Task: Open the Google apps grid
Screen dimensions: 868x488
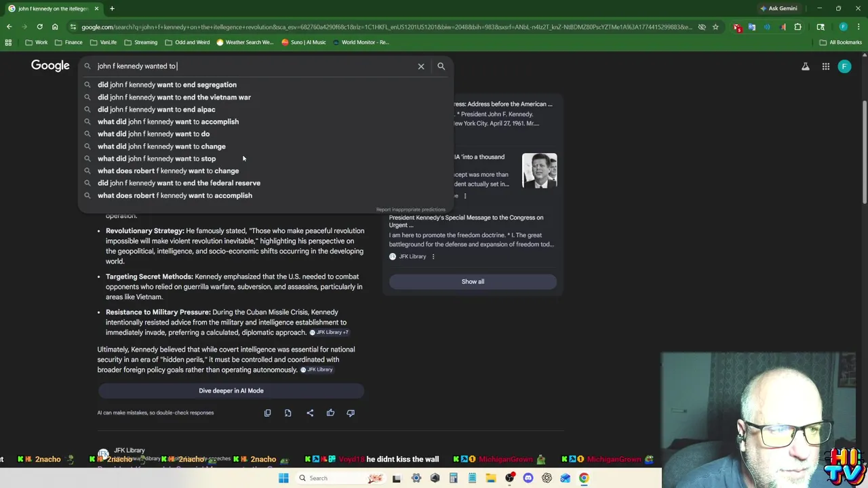Action: click(x=825, y=66)
